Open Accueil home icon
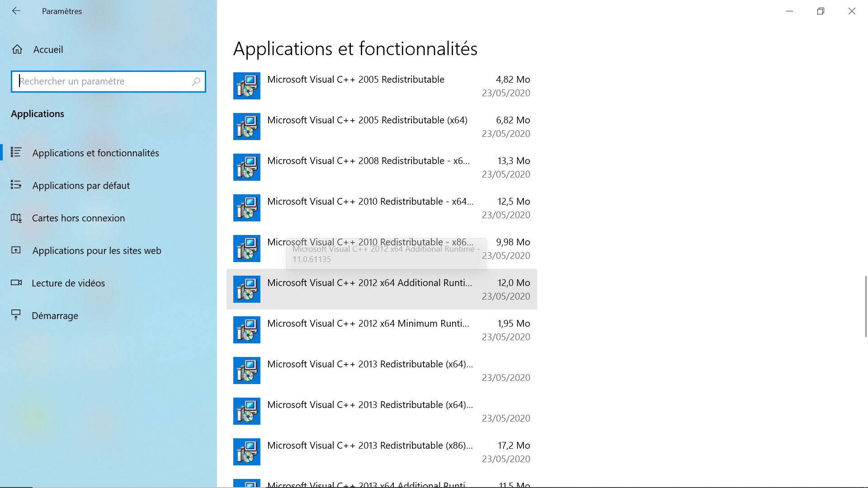This screenshot has width=868, height=488. tap(17, 49)
